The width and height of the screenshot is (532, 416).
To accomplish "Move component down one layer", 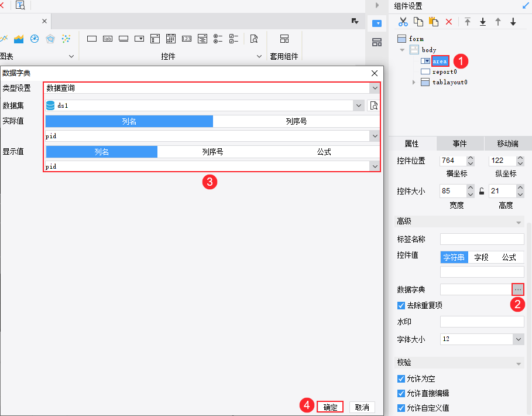I will click(513, 22).
